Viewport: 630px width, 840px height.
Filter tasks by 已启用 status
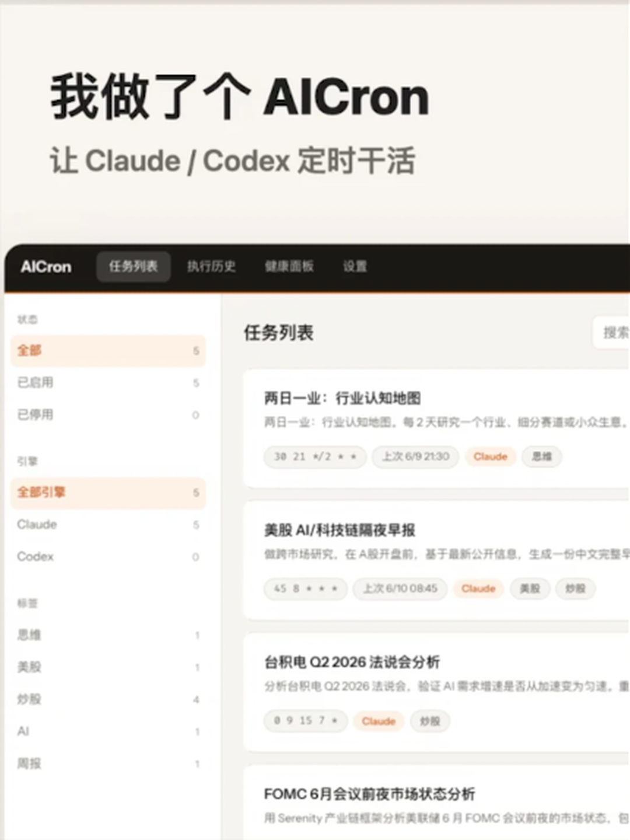(108, 383)
